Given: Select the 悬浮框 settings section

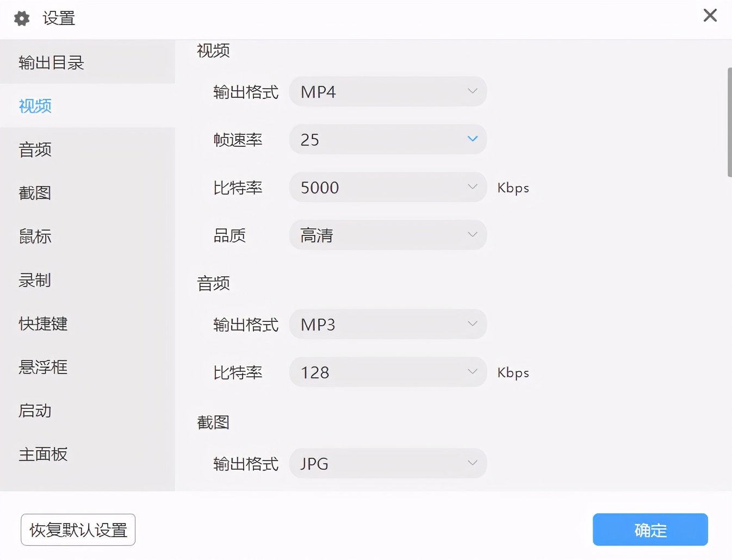Looking at the screenshot, I should click(42, 367).
